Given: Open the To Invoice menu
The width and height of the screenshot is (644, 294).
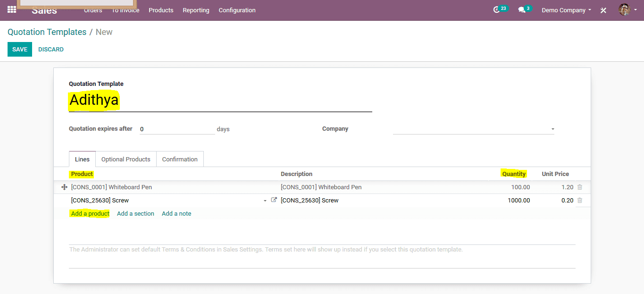Looking at the screenshot, I should pos(125,10).
